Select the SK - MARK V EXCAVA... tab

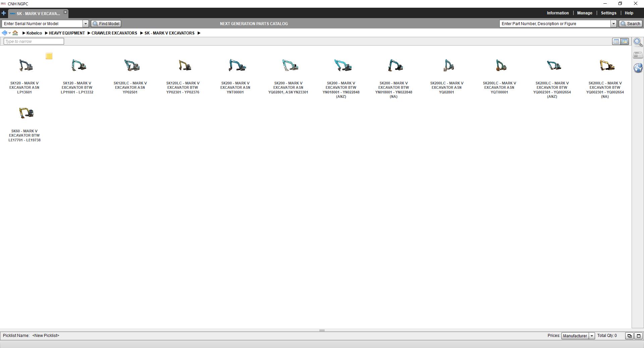[38, 14]
